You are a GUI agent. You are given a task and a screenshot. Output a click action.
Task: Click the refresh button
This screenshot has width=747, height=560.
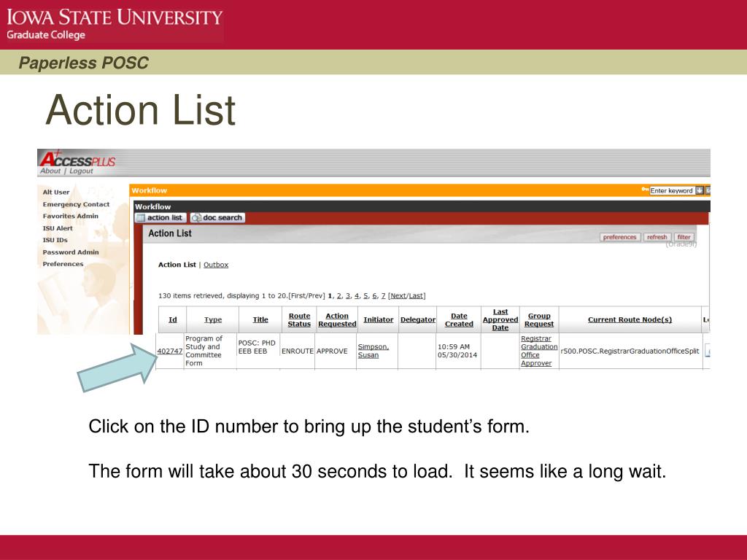(657, 237)
